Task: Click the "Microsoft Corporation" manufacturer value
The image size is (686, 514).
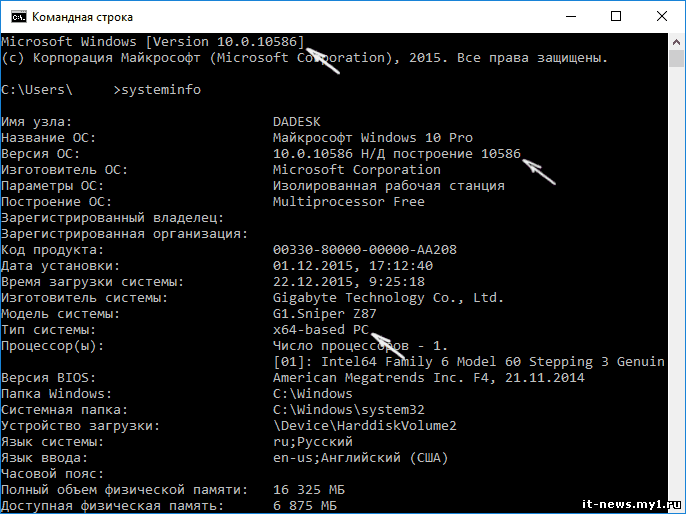Action: [357, 170]
